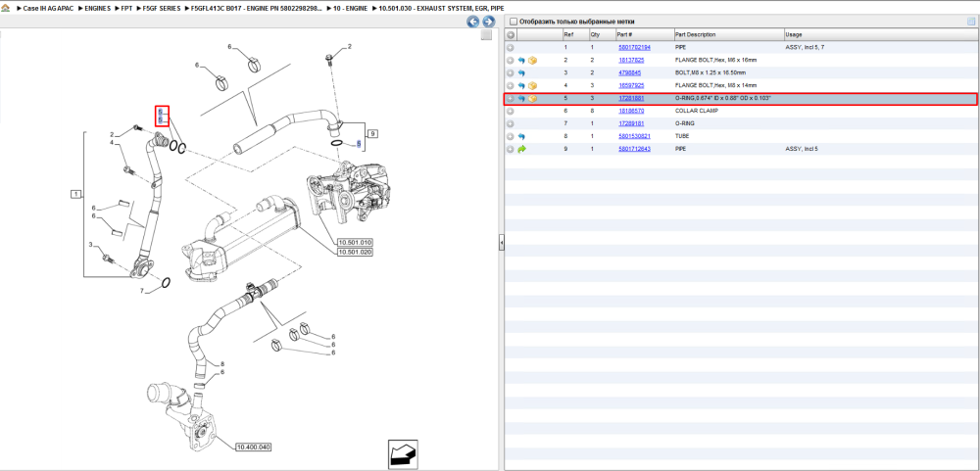Screen dimensions: 980x471
Task: Open 10 - ENGINE breadcrumb level
Action: [351, 9]
